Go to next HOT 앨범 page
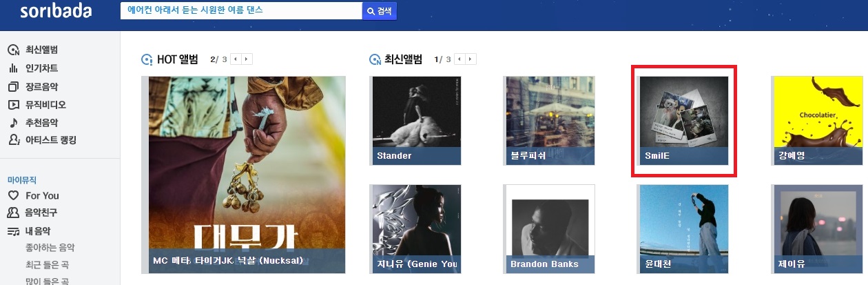The image size is (868, 285). click(247, 59)
